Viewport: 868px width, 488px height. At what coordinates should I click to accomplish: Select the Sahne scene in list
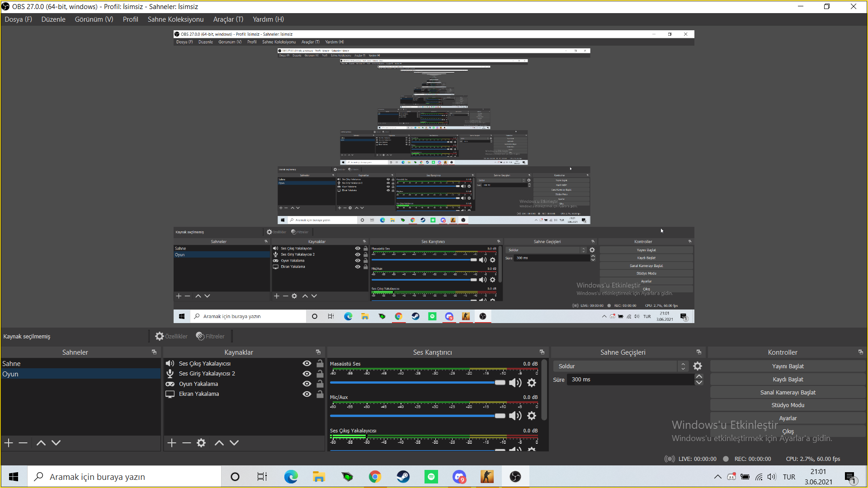click(x=11, y=364)
